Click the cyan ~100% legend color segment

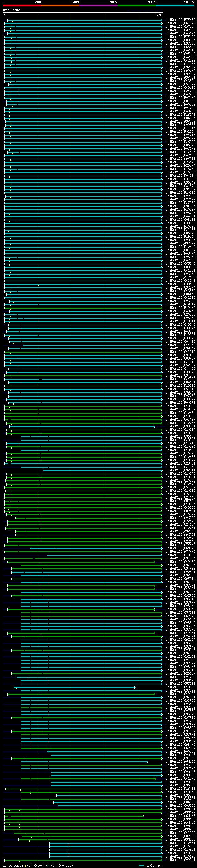175,6
